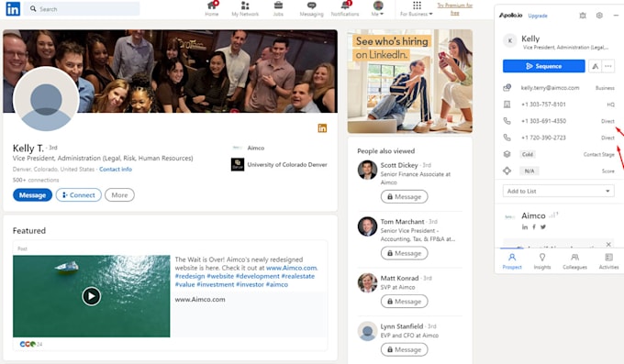Screen dimensions: 624x364
Task: Open the More profile actions button
Action: click(120, 195)
